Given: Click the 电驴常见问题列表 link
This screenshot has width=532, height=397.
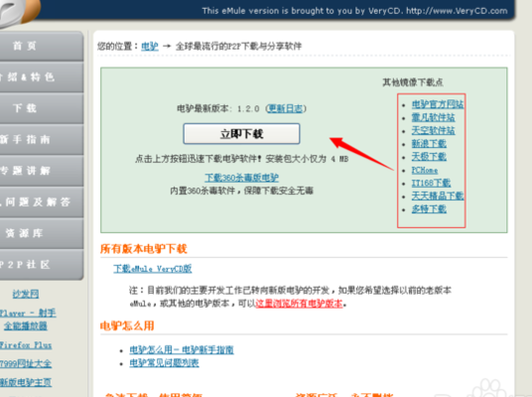Looking at the screenshot, I should 164,363.
